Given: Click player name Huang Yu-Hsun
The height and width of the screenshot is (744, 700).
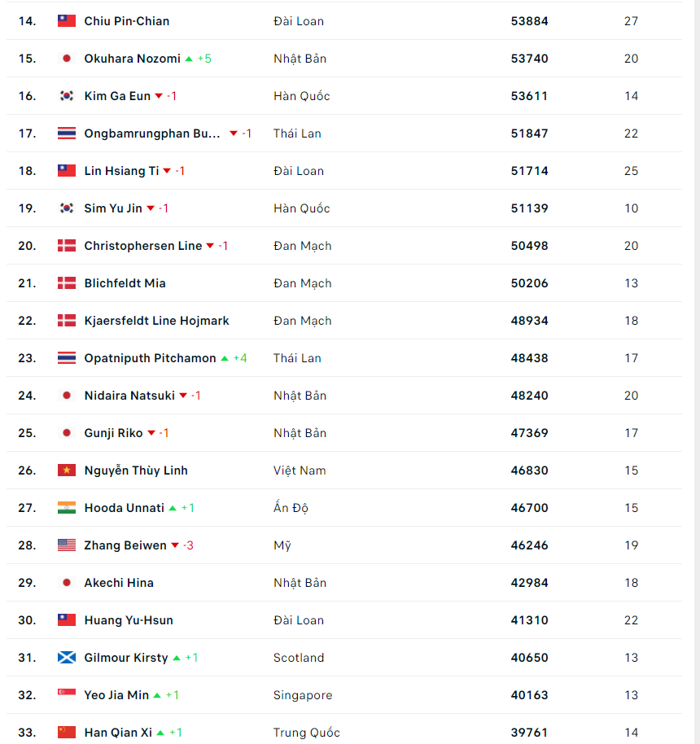Looking at the screenshot, I should pos(129,620).
